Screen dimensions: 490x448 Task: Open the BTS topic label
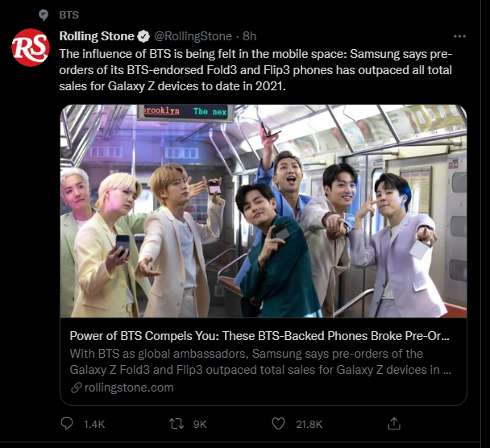69,15
